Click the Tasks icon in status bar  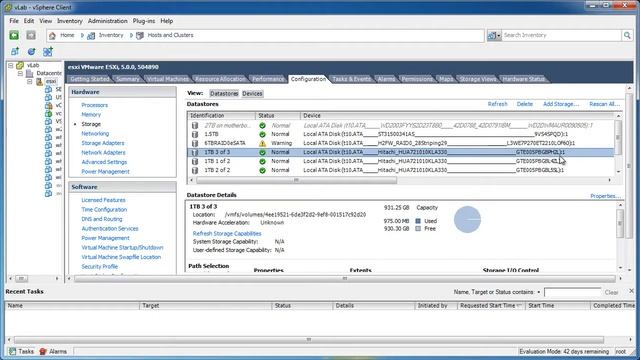click(x=13, y=351)
